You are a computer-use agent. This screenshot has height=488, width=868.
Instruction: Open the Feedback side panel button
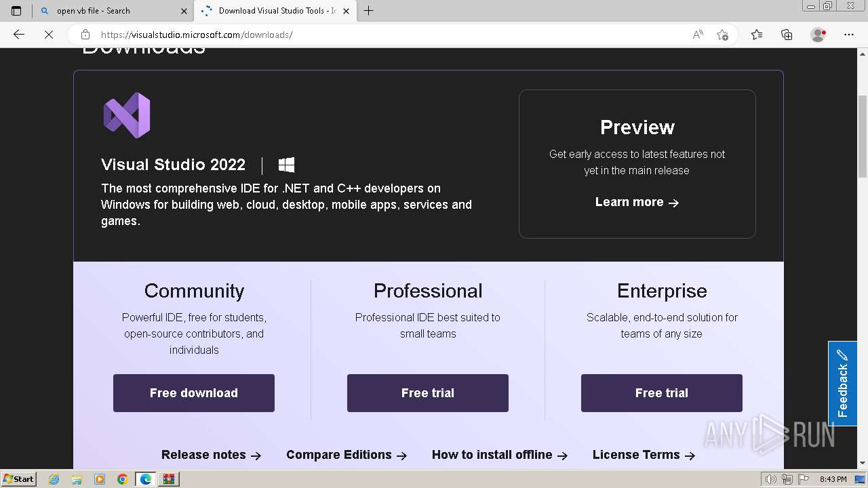click(842, 384)
